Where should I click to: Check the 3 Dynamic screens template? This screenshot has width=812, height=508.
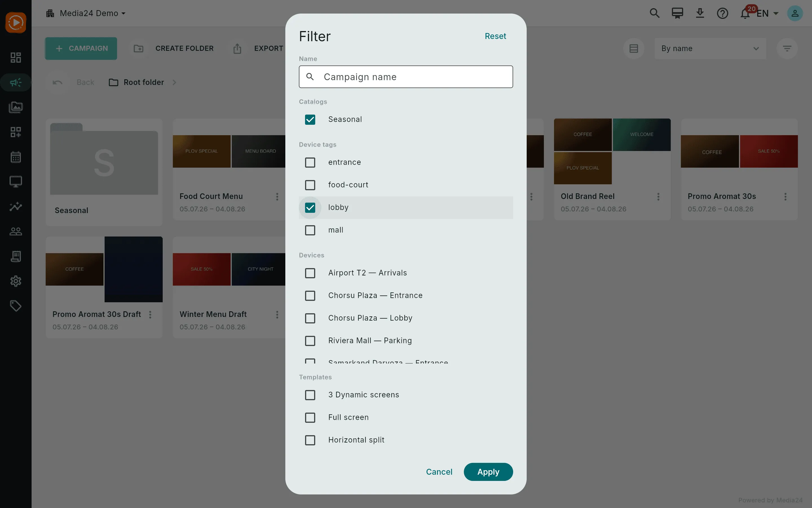coord(310,395)
